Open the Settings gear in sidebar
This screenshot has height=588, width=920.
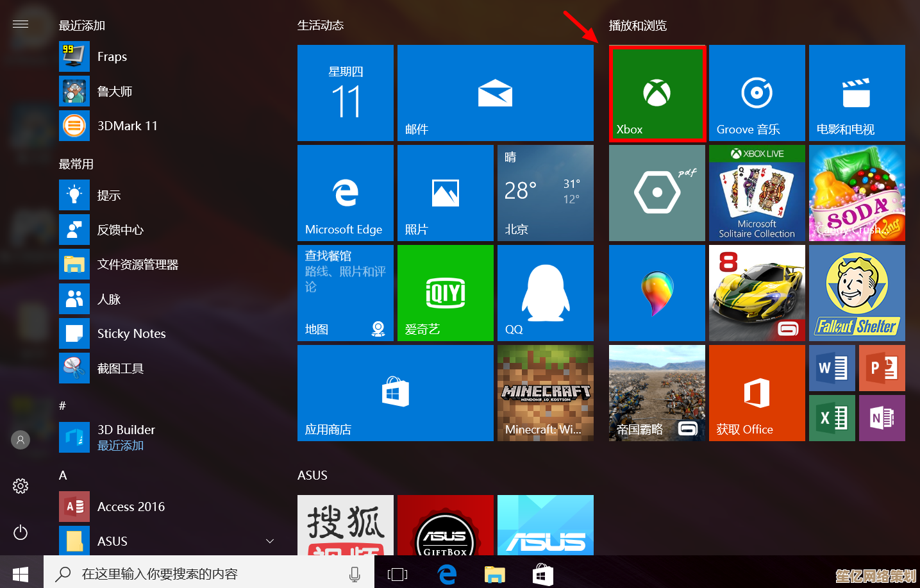(21, 486)
